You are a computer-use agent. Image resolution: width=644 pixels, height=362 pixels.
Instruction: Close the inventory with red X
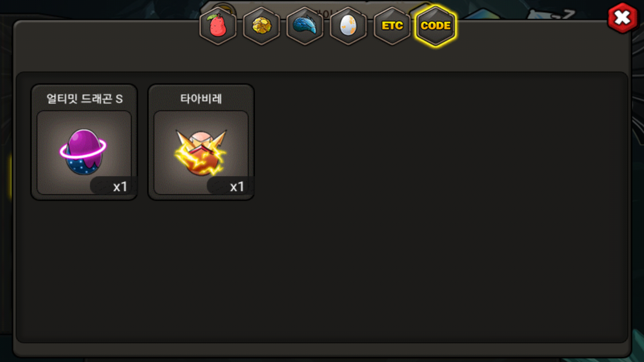(x=623, y=18)
